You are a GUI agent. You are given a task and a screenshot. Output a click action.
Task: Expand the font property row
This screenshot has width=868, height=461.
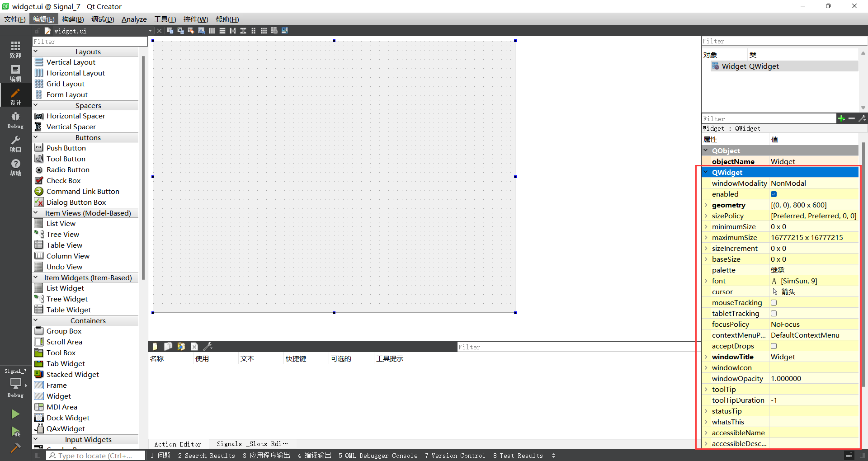pos(706,281)
